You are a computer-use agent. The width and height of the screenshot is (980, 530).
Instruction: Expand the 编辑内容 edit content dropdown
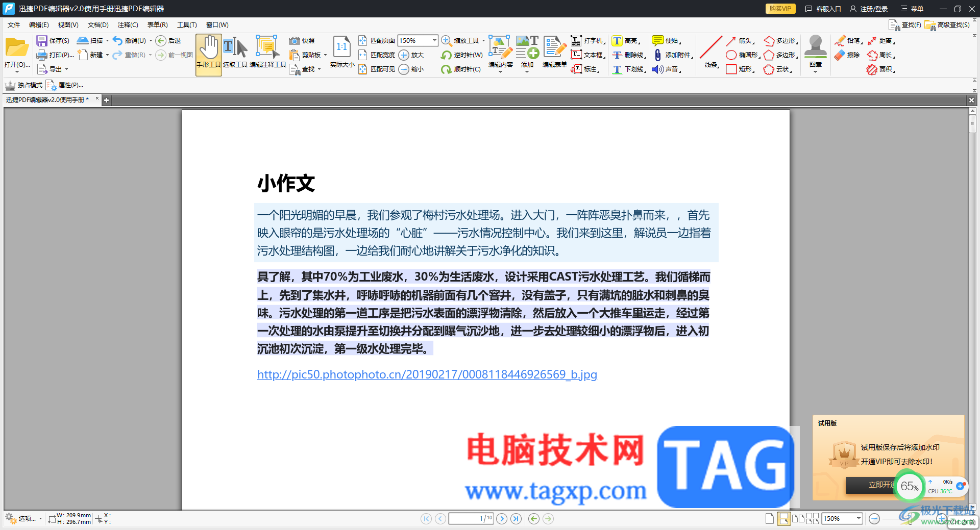[x=500, y=72]
